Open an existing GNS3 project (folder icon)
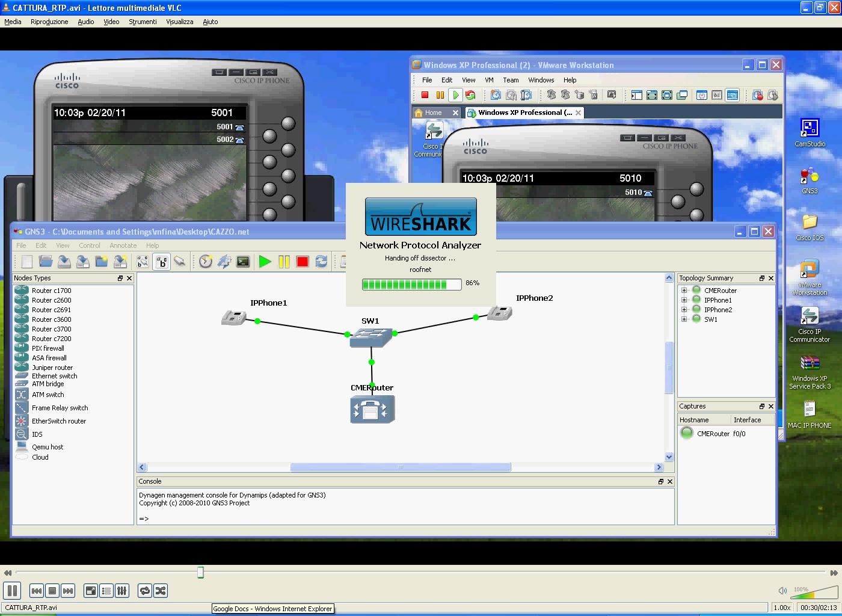The width and height of the screenshot is (842, 616). point(46,261)
